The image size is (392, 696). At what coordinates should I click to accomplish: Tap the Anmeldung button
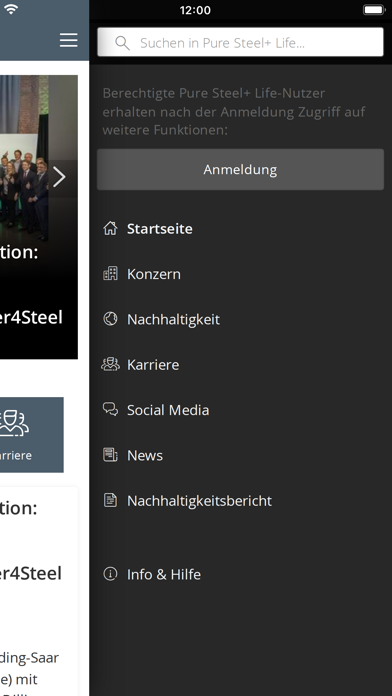240,170
